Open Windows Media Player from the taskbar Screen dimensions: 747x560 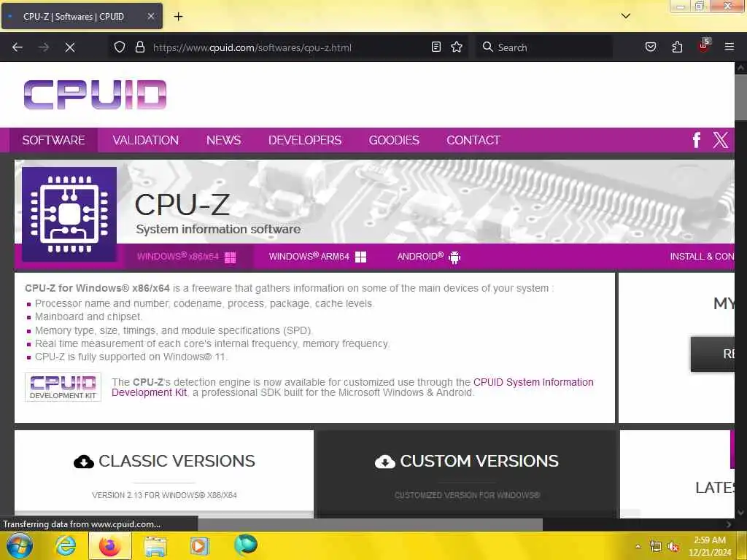[x=200, y=545]
